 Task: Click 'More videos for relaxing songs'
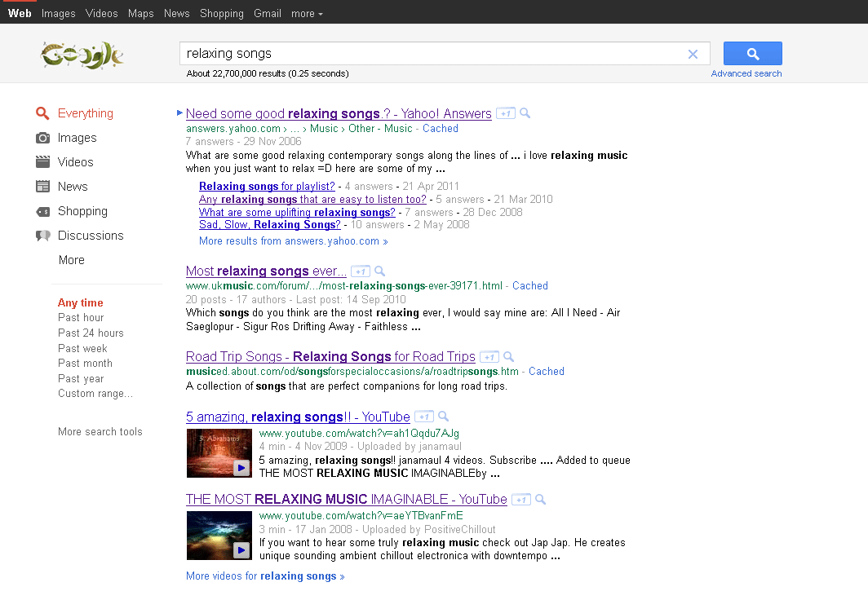click(265, 576)
